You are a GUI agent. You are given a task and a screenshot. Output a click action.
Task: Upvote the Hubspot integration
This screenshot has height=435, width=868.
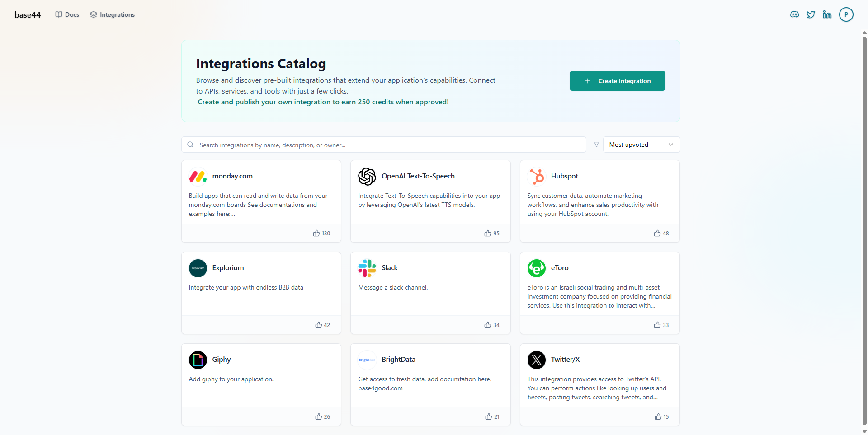point(661,233)
